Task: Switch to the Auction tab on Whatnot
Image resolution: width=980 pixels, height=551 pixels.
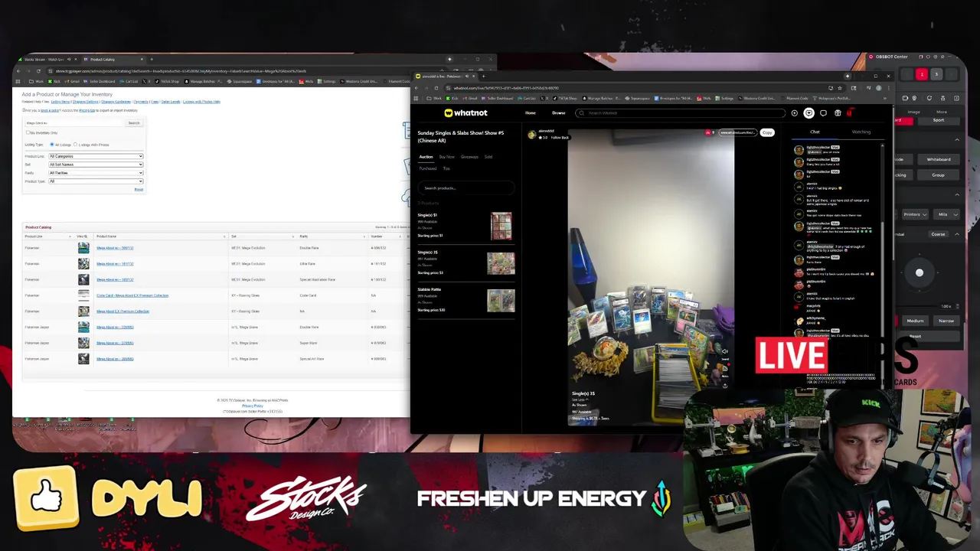Action: [426, 157]
